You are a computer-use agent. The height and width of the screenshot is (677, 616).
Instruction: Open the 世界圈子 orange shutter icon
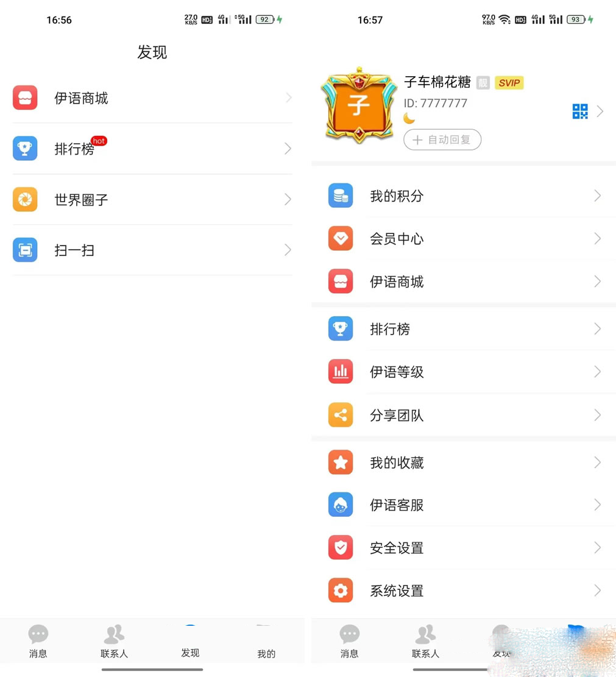[25, 199]
